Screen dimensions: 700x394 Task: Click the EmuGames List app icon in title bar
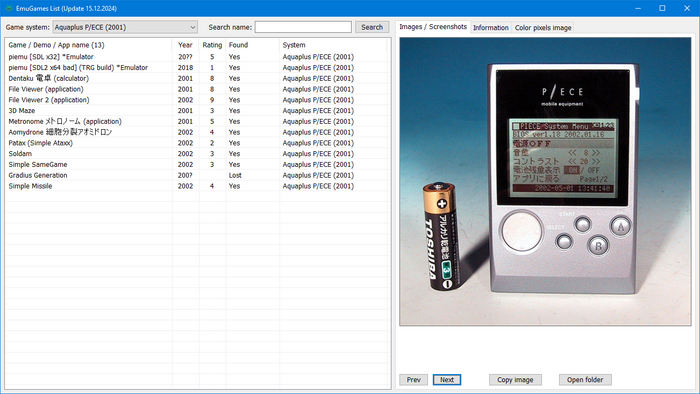(x=8, y=8)
